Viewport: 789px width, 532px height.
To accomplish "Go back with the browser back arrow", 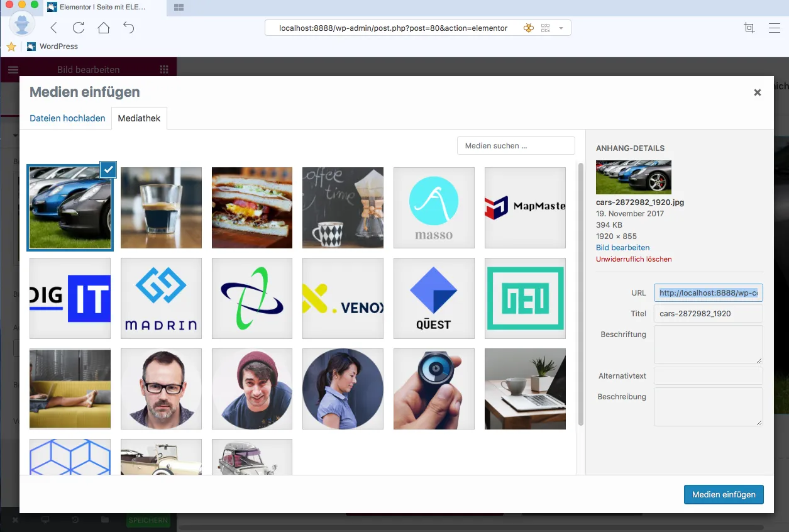I will coord(53,28).
